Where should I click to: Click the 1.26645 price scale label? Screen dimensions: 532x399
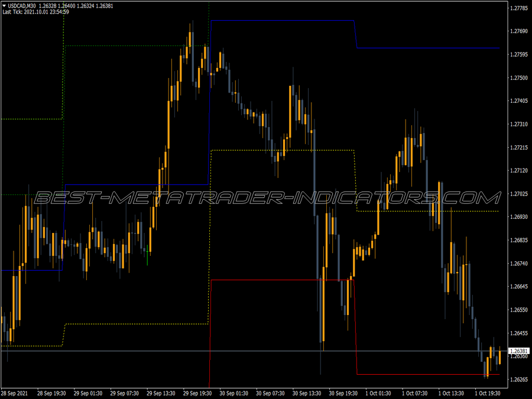click(x=519, y=286)
